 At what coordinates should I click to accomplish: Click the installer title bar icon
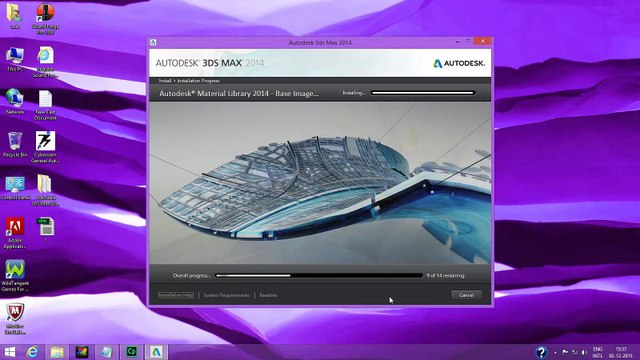tap(153, 42)
